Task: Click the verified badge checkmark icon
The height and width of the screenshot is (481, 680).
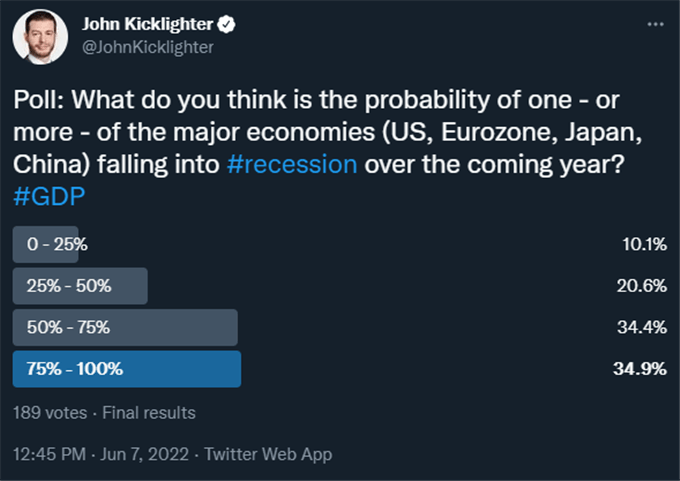Action: click(226, 24)
